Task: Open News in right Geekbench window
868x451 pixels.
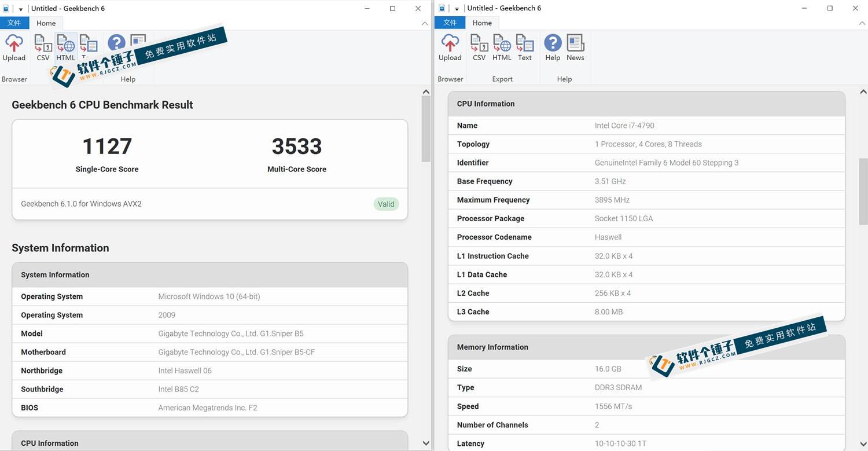Action: point(575,47)
